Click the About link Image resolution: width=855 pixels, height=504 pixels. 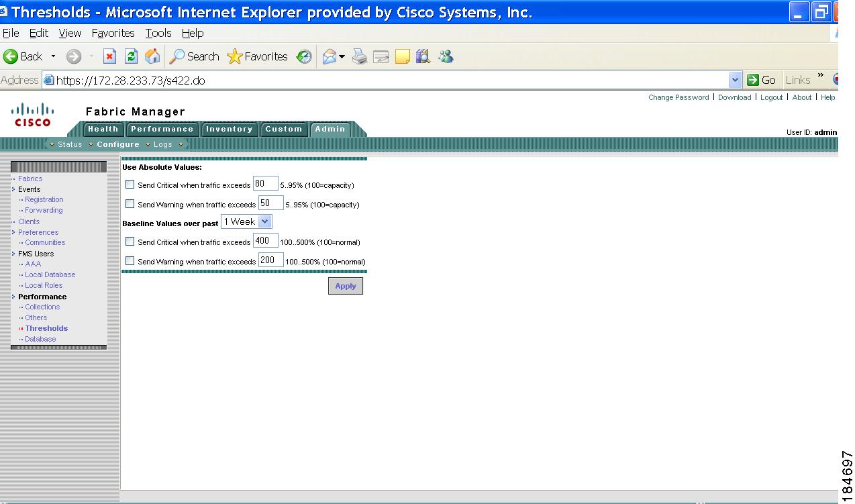tap(802, 97)
